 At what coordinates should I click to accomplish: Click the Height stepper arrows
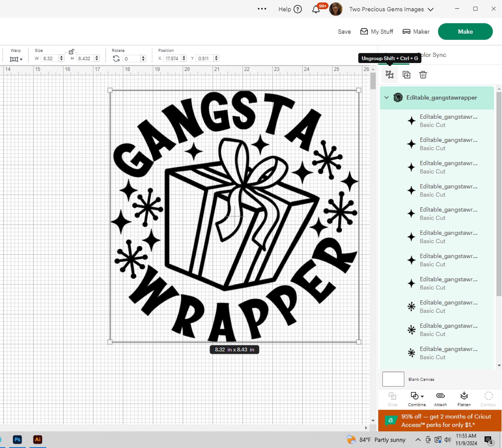click(x=97, y=58)
